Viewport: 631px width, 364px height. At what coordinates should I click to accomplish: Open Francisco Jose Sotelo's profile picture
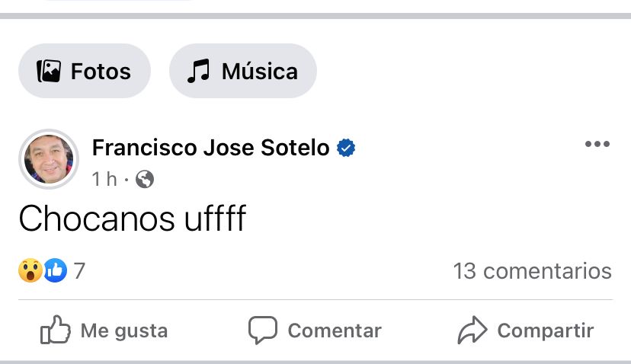pyautogui.click(x=49, y=159)
